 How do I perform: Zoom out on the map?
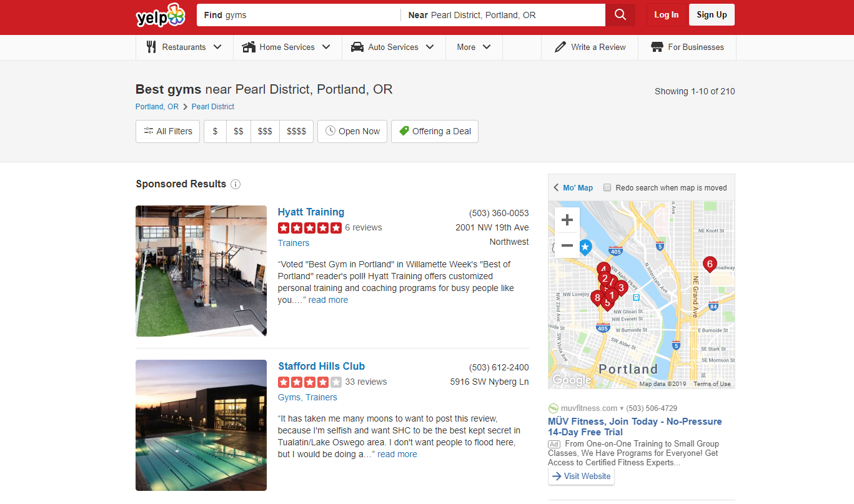567,245
